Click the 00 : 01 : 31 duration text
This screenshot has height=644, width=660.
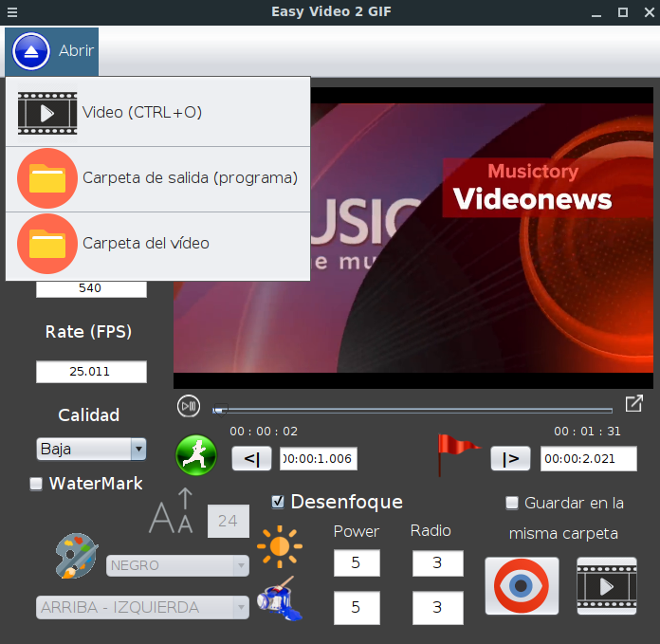(587, 432)
